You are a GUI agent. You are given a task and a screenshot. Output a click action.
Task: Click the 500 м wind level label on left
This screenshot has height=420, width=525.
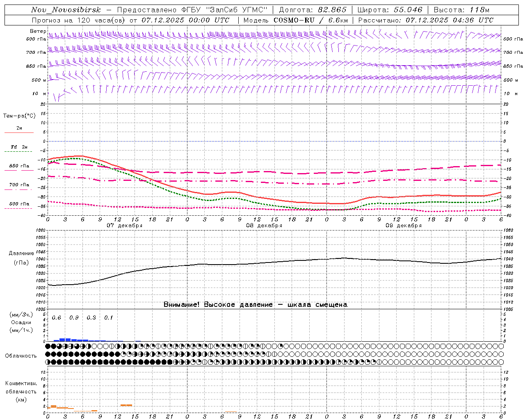click(39, 80)
